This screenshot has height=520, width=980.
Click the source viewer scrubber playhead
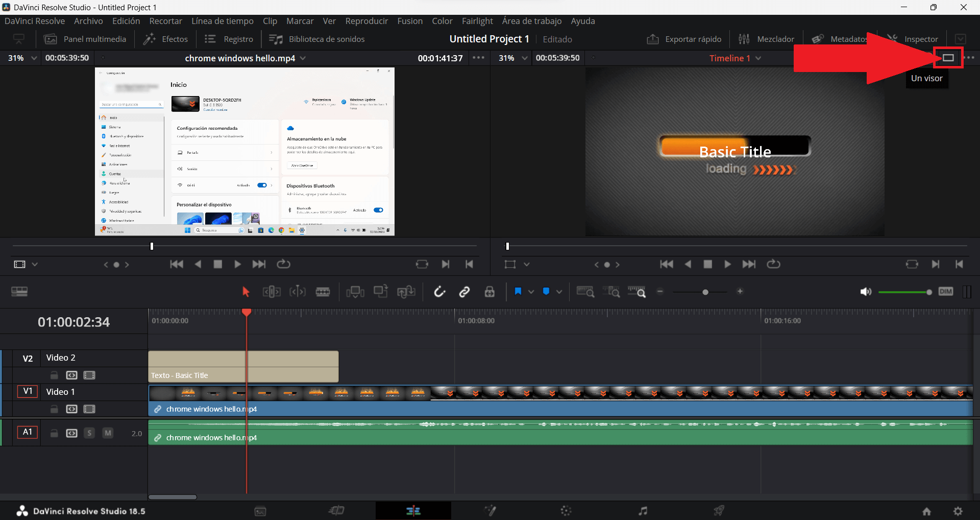pyautogui.click(x=152, y=246)
